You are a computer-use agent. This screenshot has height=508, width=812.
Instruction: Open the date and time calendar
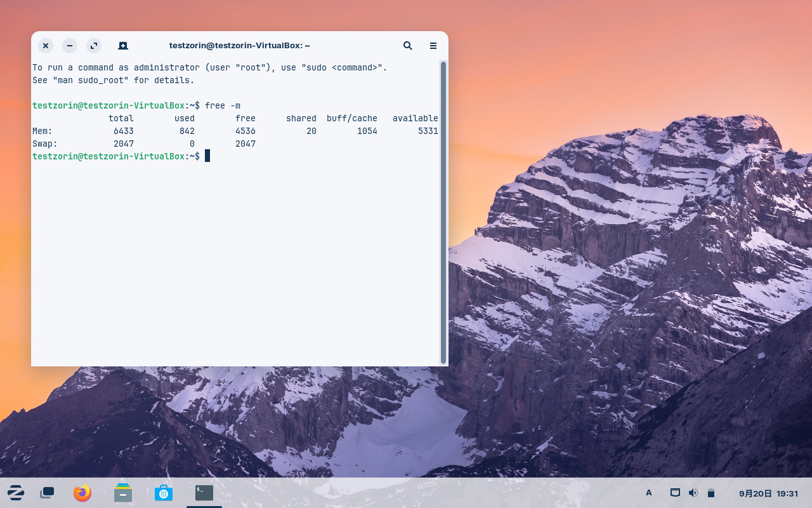[x=768, y=493]
